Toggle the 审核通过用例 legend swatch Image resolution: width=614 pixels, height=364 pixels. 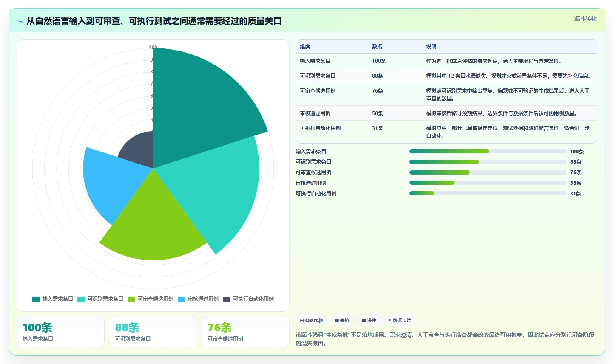tap(182, 299)
